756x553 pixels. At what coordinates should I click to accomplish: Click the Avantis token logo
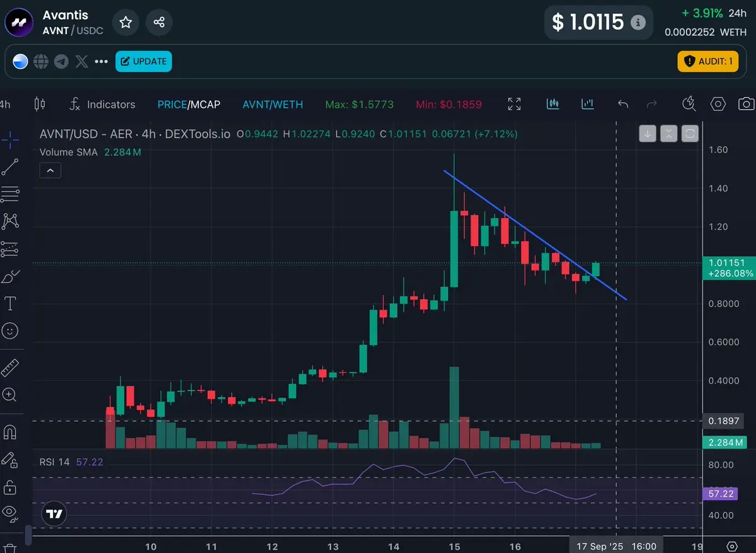[18, 23]
